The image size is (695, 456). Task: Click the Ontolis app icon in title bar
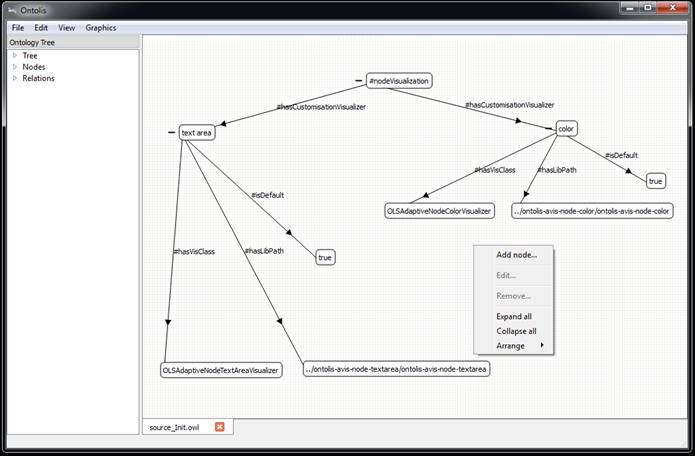[x=12, y=9]
